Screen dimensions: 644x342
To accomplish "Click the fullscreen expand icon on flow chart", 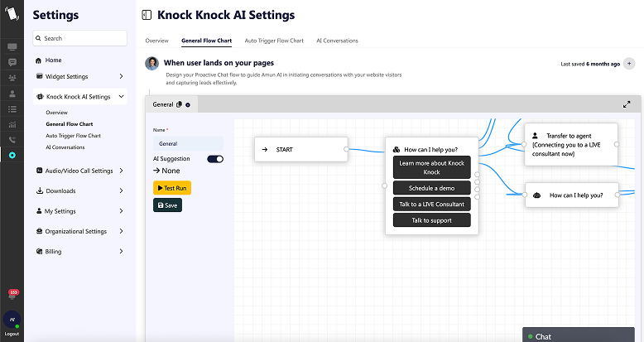I will tap(627, 104).
